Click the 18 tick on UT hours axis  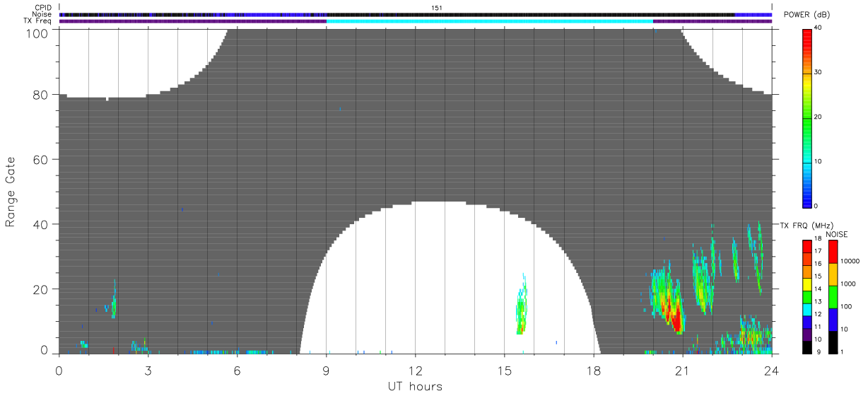pyautogui.click(x=594, y=370)
